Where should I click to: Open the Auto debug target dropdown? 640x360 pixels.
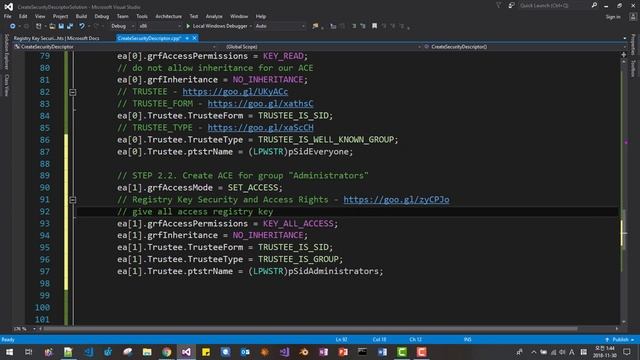(280, 26)
